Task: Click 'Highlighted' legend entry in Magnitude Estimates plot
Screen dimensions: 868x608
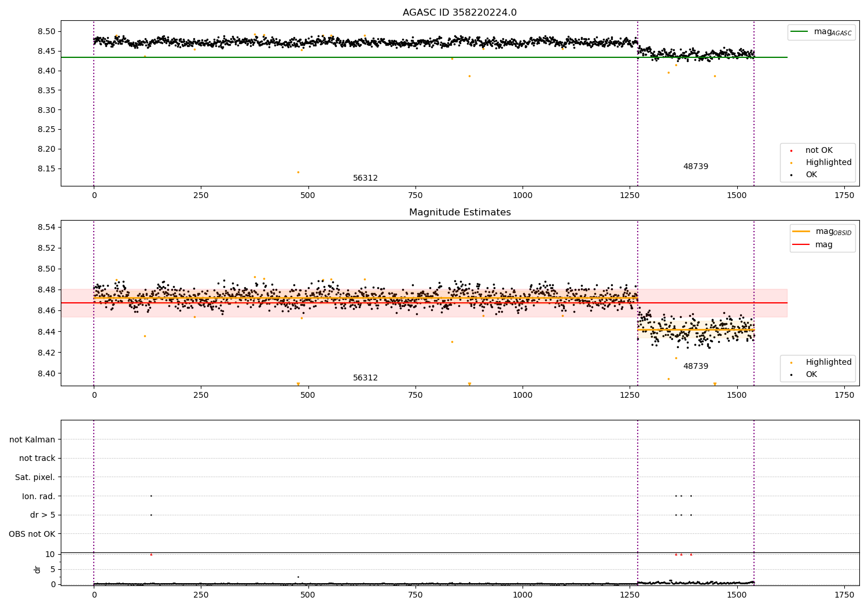Action: pos(829,362)
